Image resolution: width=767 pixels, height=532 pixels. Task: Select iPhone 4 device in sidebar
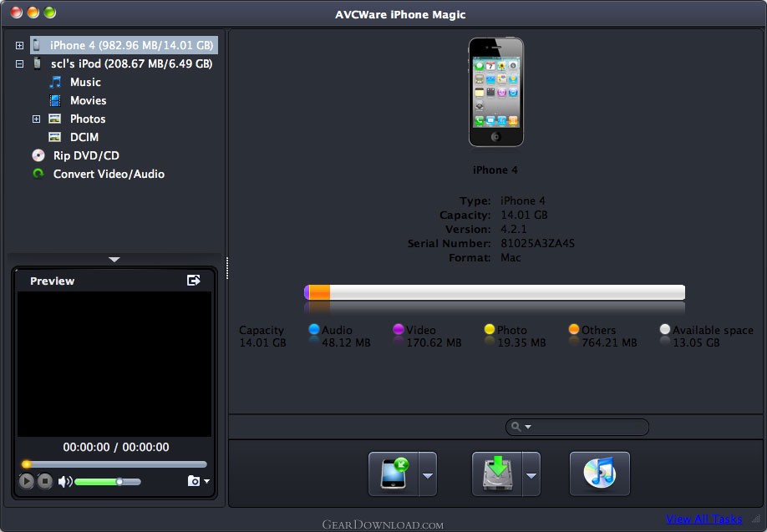[124, 45]
